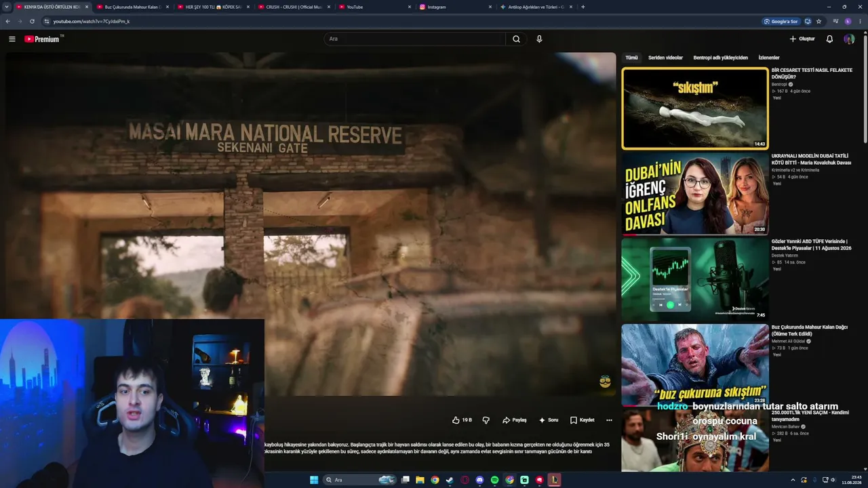Image resolution: width=868 pixels, height=488 pixels.
Task: Open the 'Kriminella v2 ve Kriminella' channel link
Action: point(795,170)
